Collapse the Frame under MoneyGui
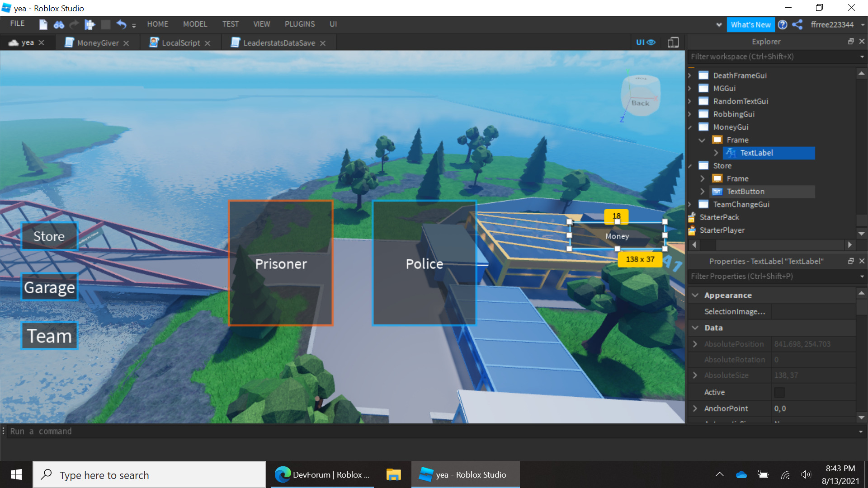 tap(702, 140)
